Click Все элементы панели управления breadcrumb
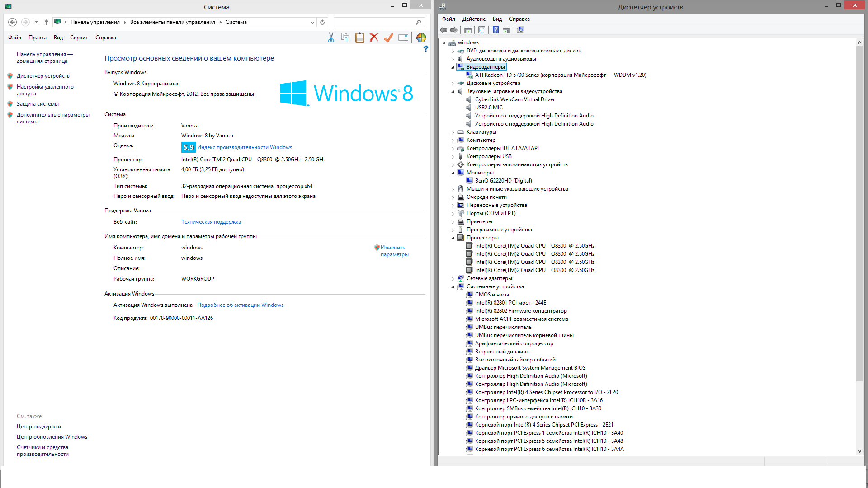The height and width of the screenshot is (488, 868). [172, 22]
